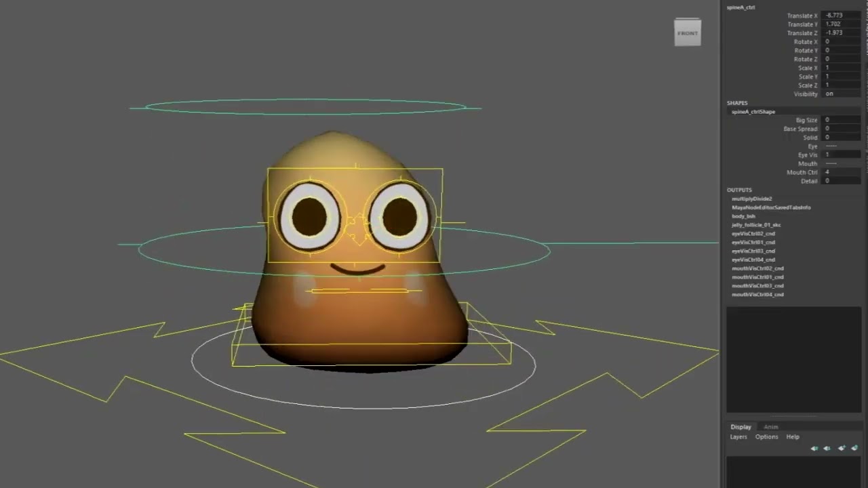Select the jelly_follicle_01_skc output node
Viewport: 868px width, 488px height.
tap(756, 225)
